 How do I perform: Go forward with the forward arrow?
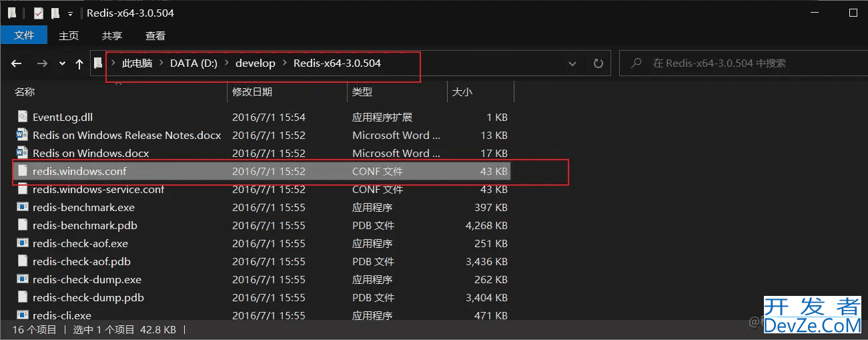pyautogui.click(x=42, y=63)
